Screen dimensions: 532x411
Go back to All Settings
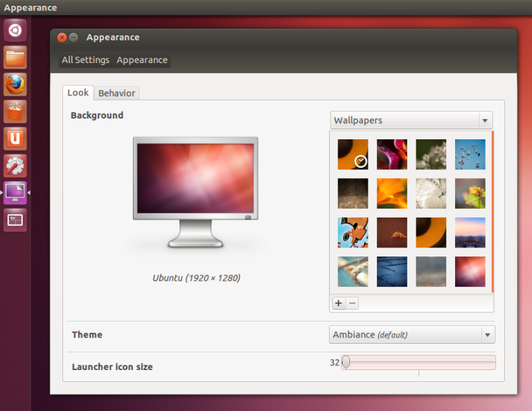85,60
